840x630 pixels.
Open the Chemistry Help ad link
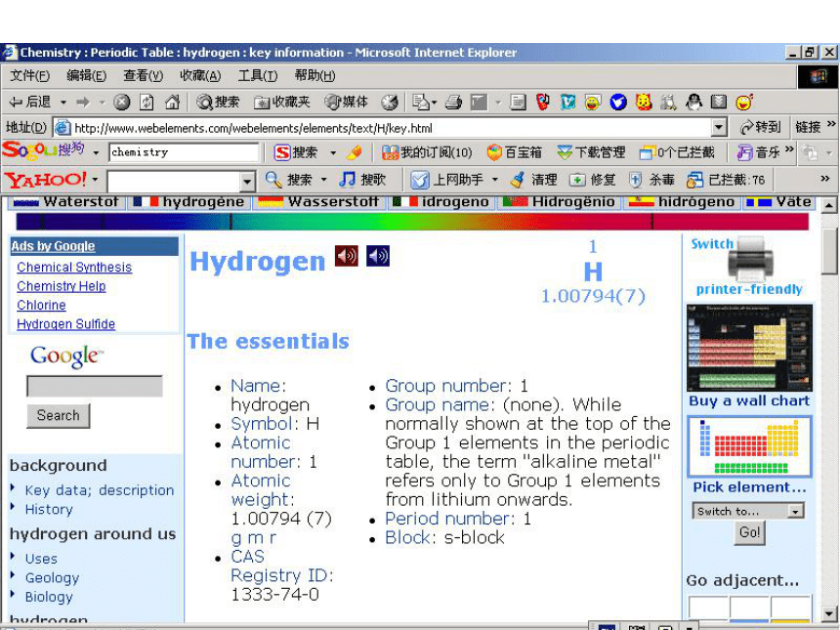[x=62, y=286]
